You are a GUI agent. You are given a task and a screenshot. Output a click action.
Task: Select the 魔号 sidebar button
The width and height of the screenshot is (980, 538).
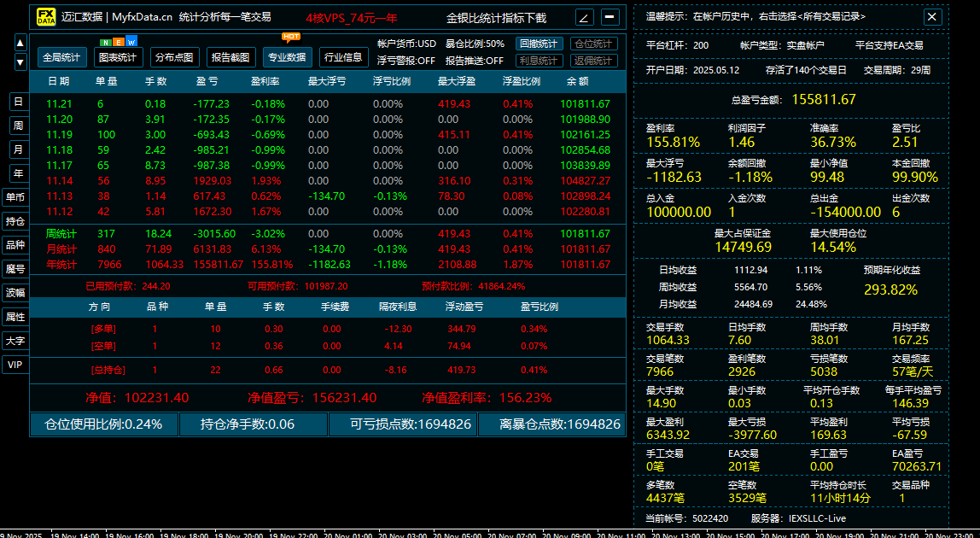coord(15,269)
